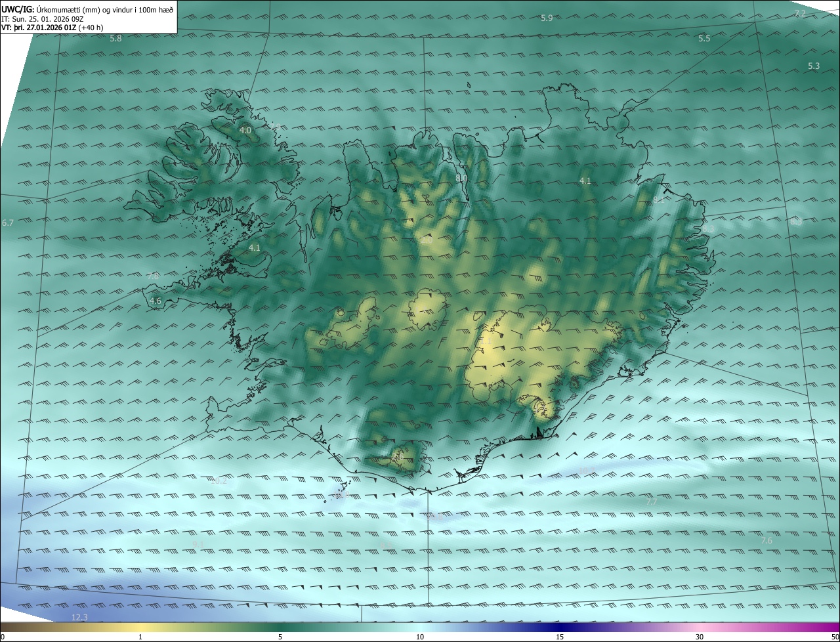Click the 4.0 value label

[245, 131]
